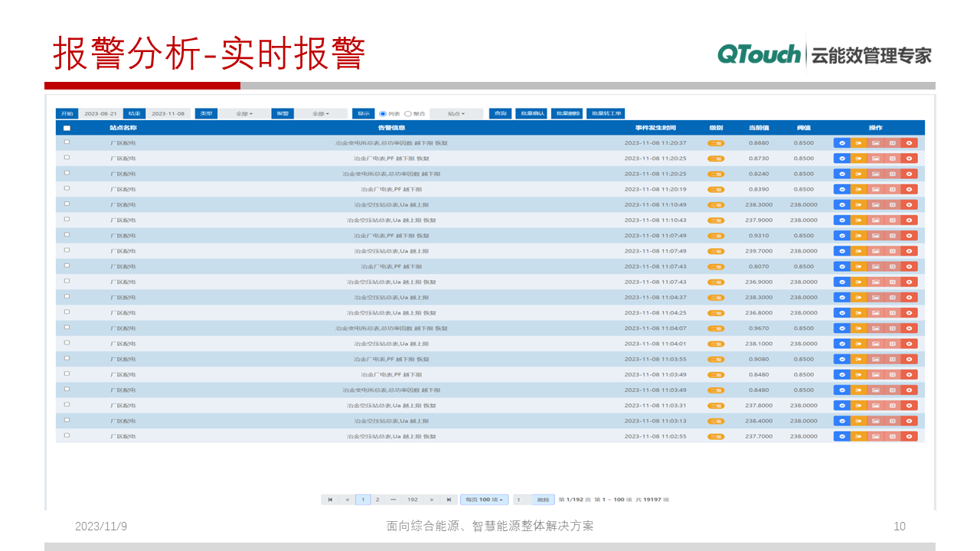980x551 pixels.
Task: Check the select-all checkbox in the table header
Action: 66,127
